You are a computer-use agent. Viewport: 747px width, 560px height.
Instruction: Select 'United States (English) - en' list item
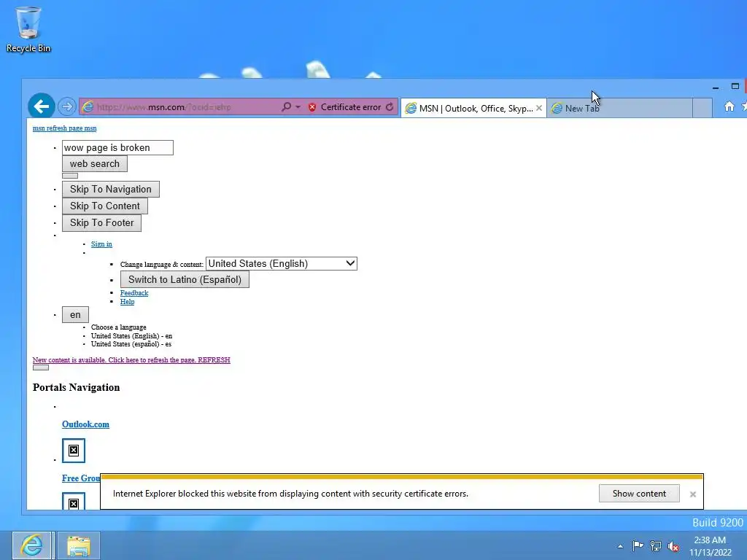pos(131,335)
